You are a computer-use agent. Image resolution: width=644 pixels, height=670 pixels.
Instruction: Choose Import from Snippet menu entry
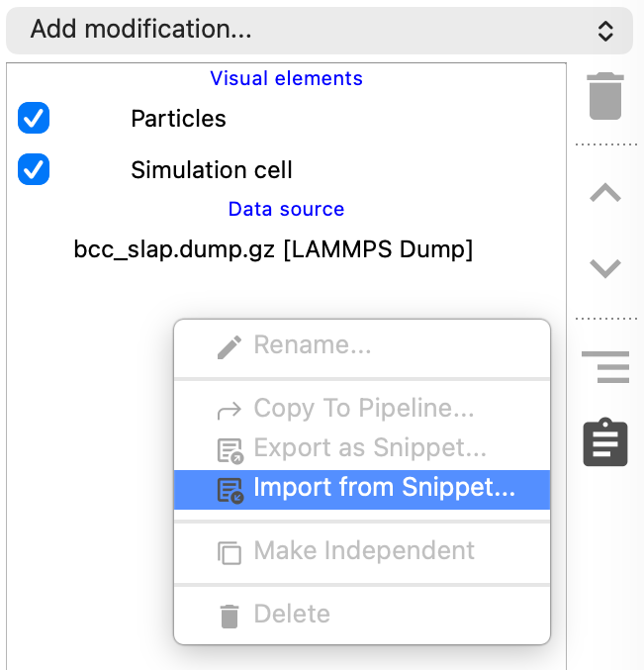coord(384,489)
